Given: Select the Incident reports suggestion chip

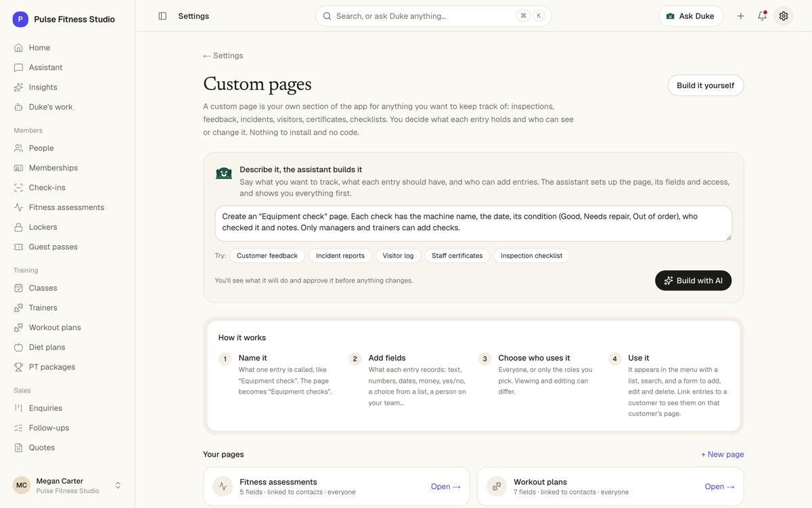Looking at the screenshot, I should click(340, 255).
